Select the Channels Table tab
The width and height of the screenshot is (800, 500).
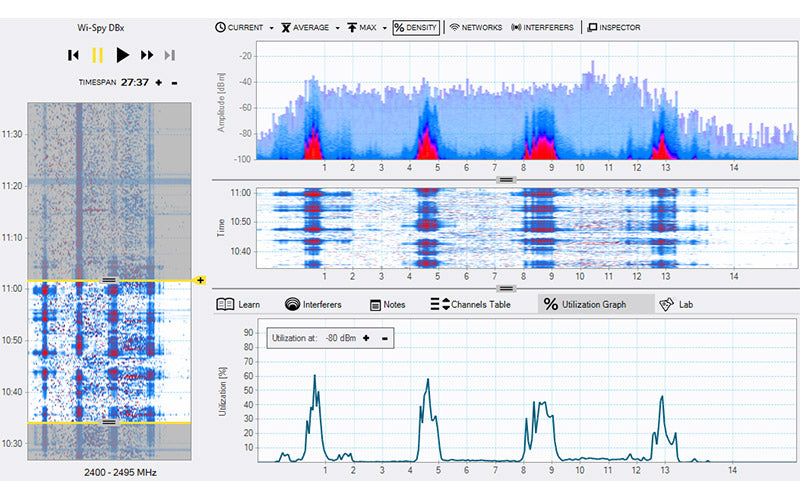pos(470,304)
